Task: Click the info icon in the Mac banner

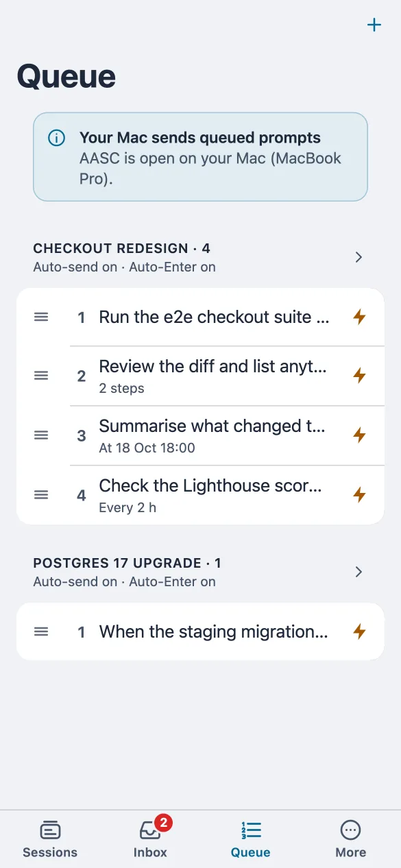Action: point(56,138)
